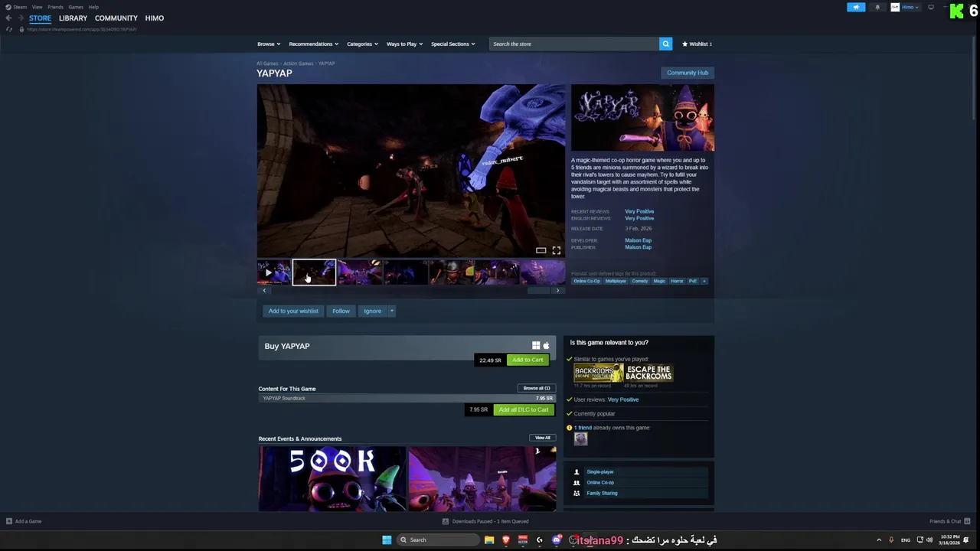Open the Games menu
The image size is (980, 551).
(x=76, y=7)
